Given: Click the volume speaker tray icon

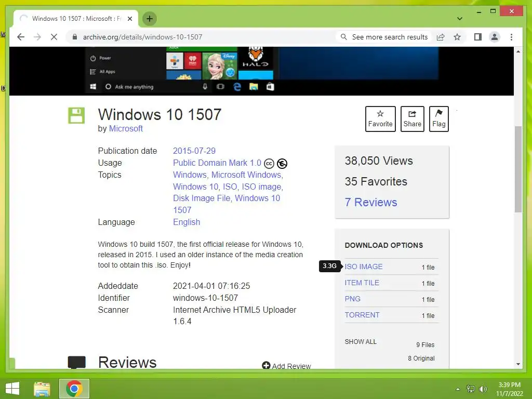Looking at the screenshot, I should tap(483, 389).
